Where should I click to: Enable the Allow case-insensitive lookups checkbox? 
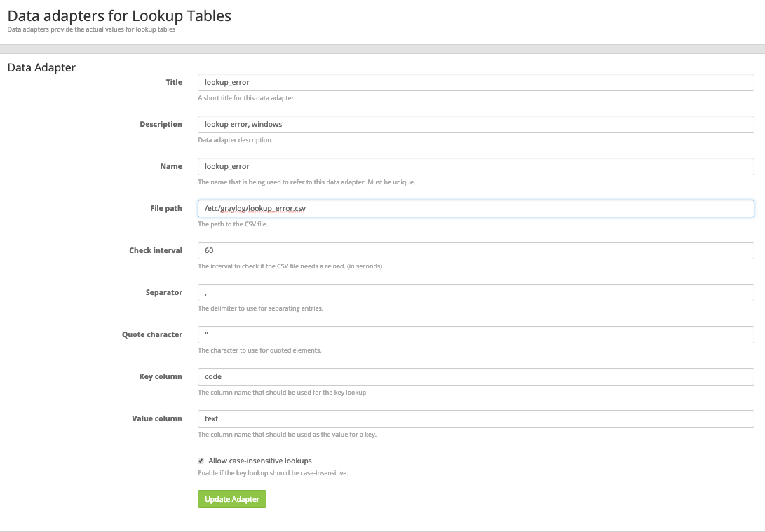tap(201, 461)
